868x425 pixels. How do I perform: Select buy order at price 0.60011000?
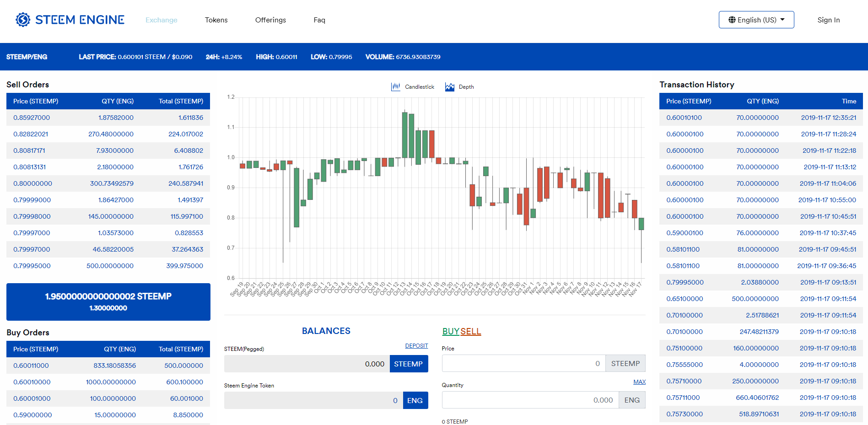coord(108,366)
